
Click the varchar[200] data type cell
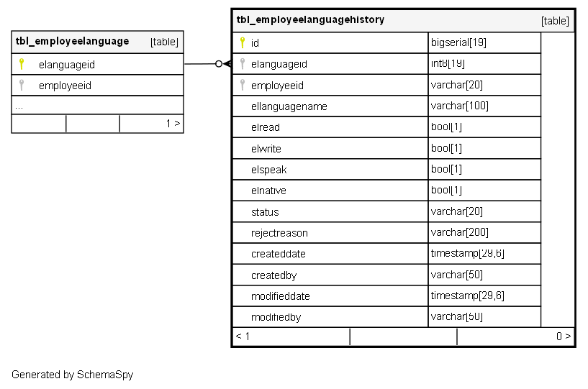pos(459,233)
